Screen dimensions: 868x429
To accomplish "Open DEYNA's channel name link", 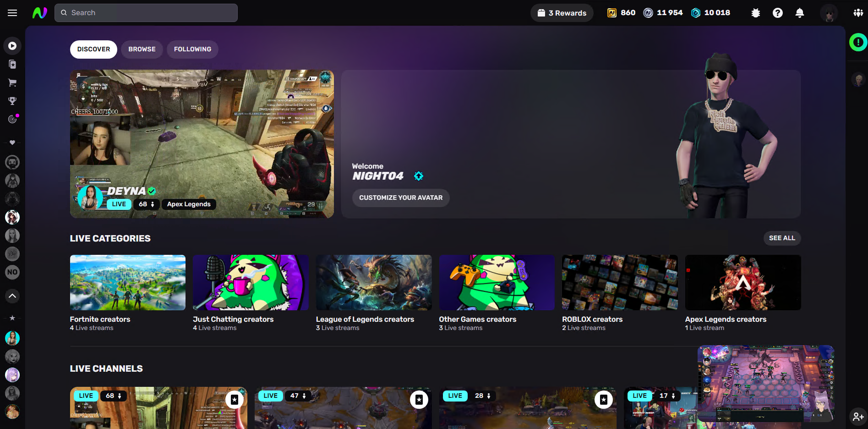I will click(x=126, y=191).
